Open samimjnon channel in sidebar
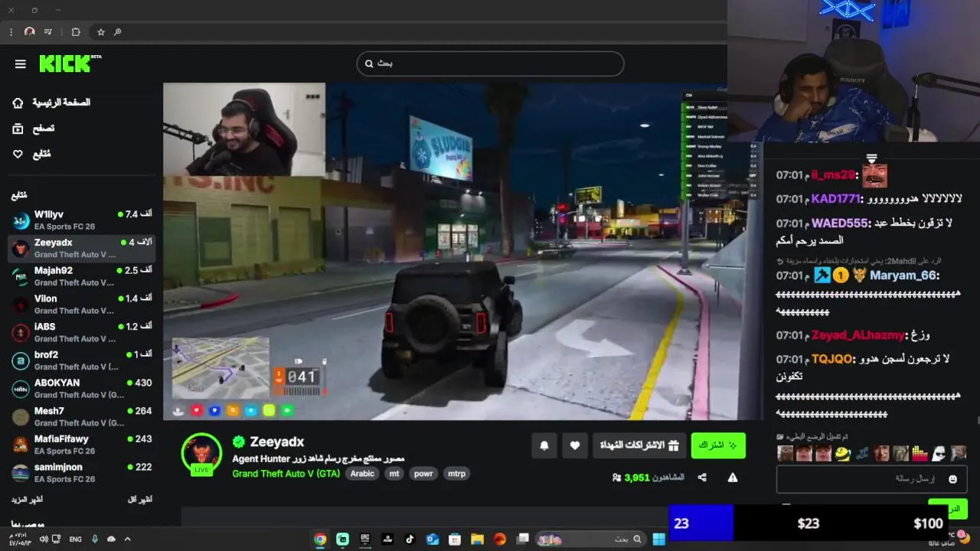The image size is (980, 551). [x=81, y=473]
